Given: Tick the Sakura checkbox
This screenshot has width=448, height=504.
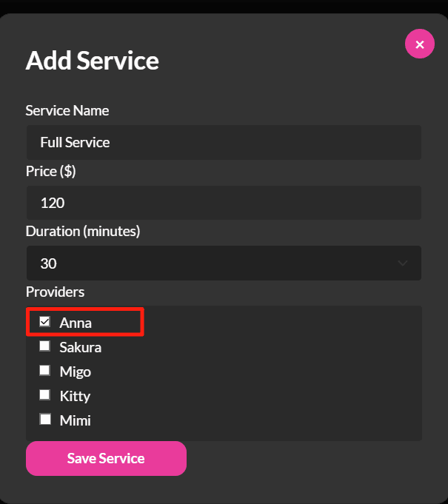Looking at the screenshot, I should [45, 346].
